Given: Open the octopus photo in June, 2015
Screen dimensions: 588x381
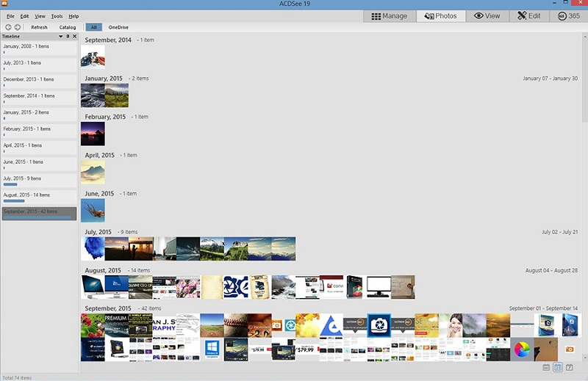Looking at the screenshot, I should 93,211.
